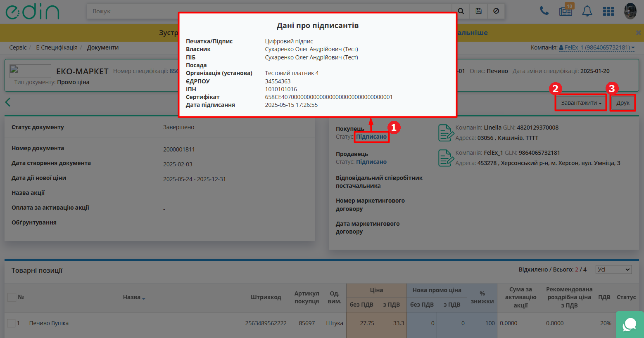
Task: Close the yellow banner with X
Action: [x=638, y=33]
